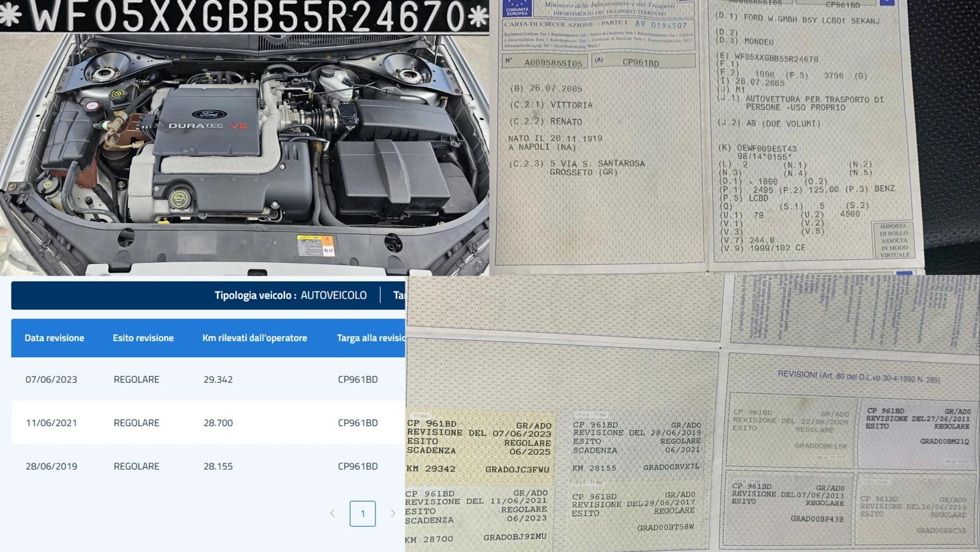Viewport: 980px width, 552px height.
Task: Click the 28.155 km value
Action: coord(218,466)
